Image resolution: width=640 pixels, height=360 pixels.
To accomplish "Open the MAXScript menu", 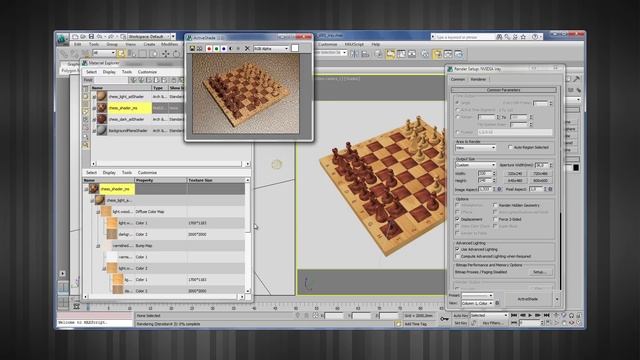I will [x=354, y=44].
